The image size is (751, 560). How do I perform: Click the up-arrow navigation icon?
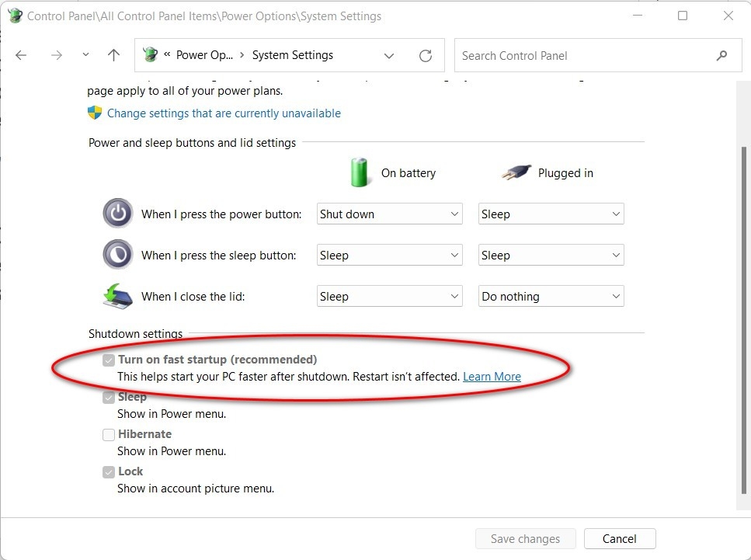coord(113,55)
